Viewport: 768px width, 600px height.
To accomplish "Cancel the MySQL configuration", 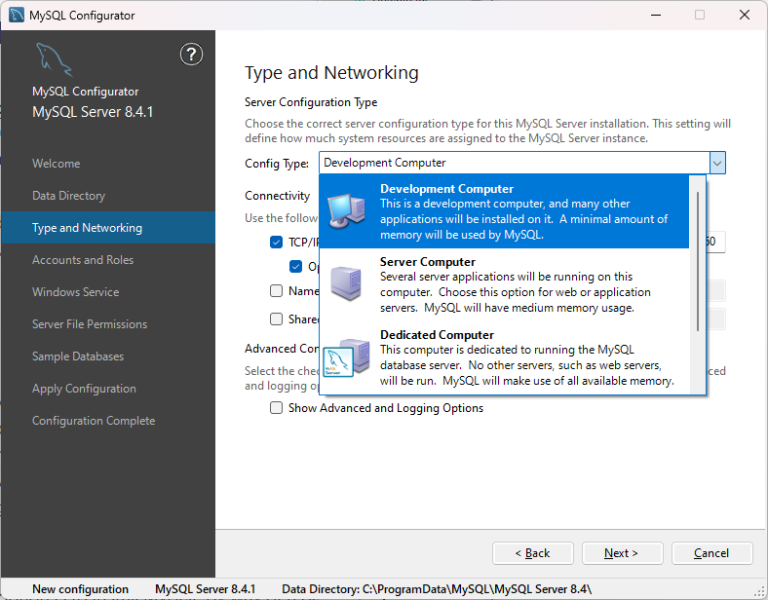I will pyautogui.click(x=712, y=553).
